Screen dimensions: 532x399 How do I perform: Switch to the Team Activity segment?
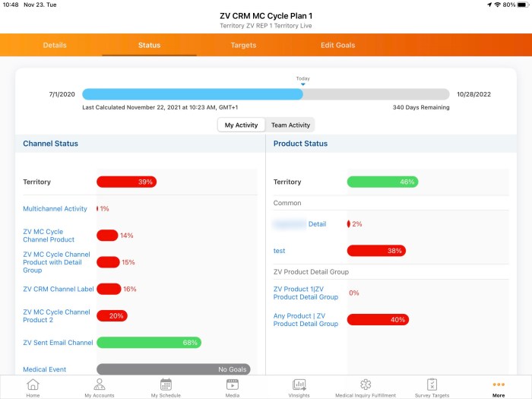pyautogui.click(x=290, y=125)
